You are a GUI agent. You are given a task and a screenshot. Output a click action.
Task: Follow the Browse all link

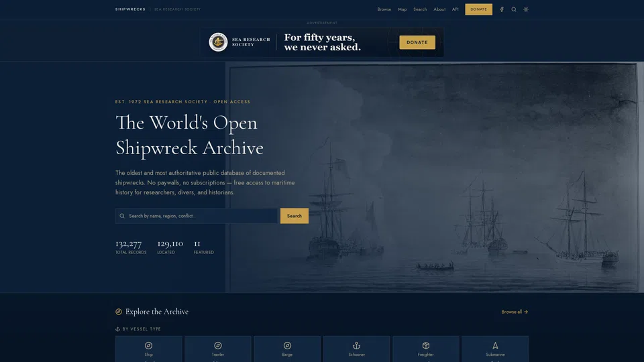[515, 312]
